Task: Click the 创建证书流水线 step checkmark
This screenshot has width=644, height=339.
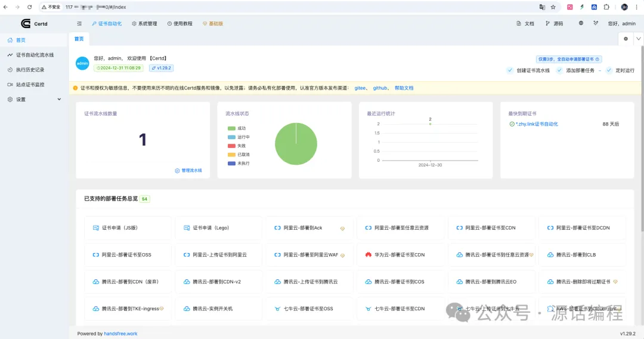Action: [x=510, y=70]
